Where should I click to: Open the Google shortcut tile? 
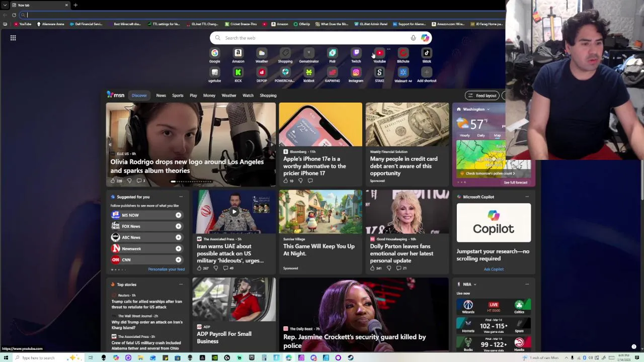coord(215,55)
